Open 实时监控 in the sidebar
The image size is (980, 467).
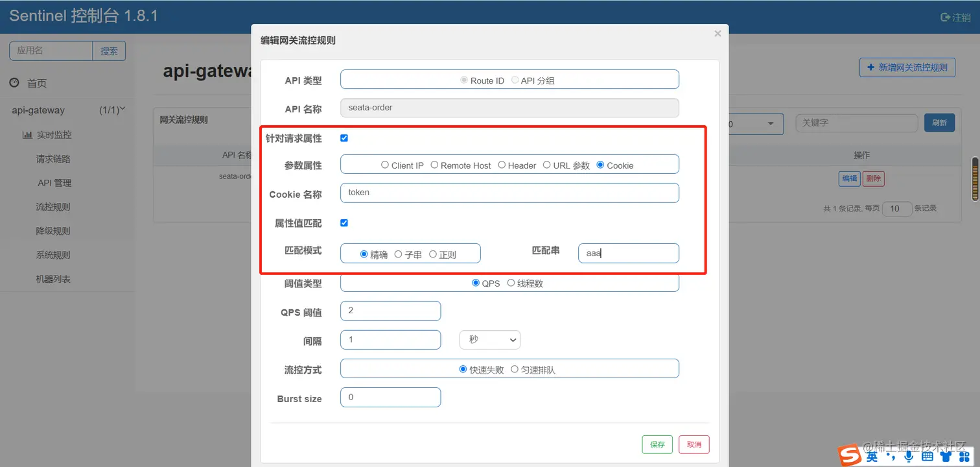point(54,135)
